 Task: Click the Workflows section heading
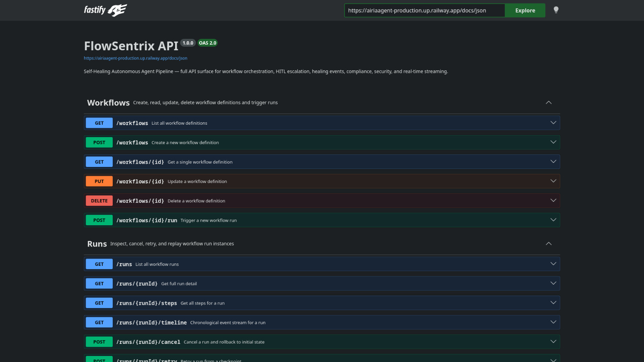(x=108, y=103)
